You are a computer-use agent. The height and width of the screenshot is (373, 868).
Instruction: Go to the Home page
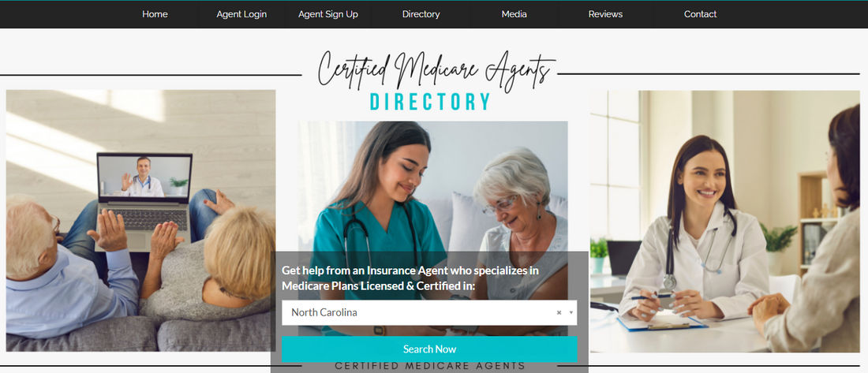point(155,14)
